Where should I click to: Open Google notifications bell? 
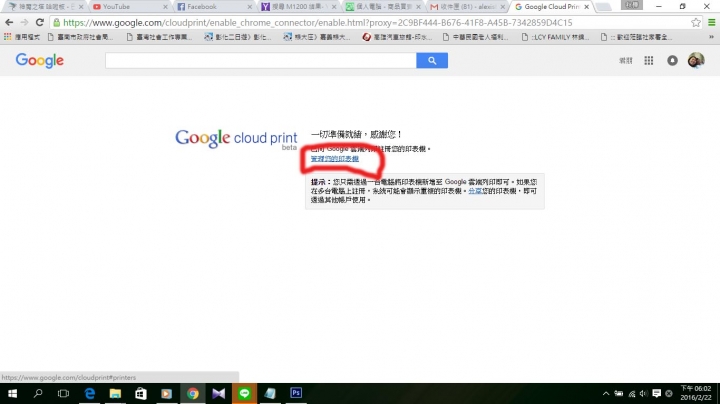(672, 60)
